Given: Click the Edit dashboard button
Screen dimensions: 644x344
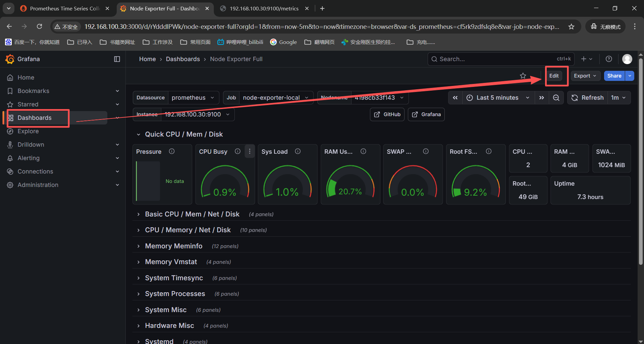Looking at the screenshot, I should (554, 76).
